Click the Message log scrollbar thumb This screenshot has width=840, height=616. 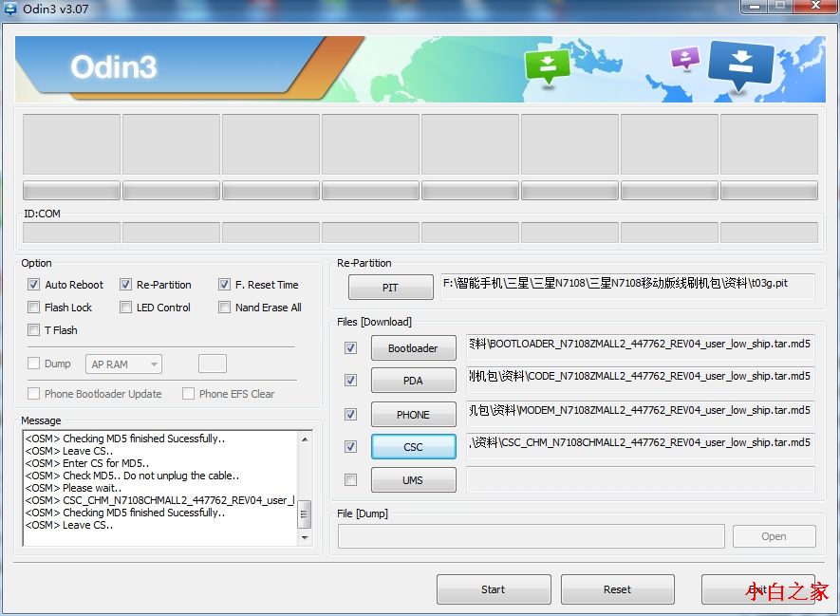click(x=305, y=514)
